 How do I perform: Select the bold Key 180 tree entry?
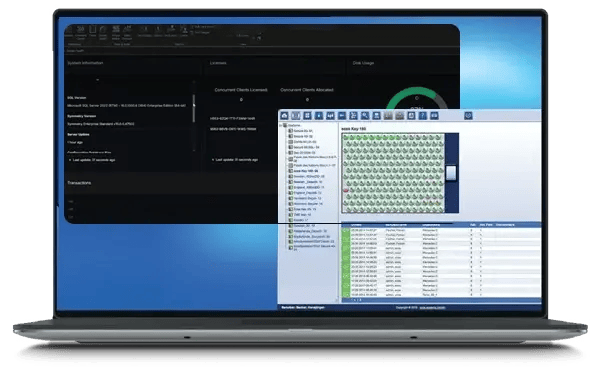pos(306,171)
